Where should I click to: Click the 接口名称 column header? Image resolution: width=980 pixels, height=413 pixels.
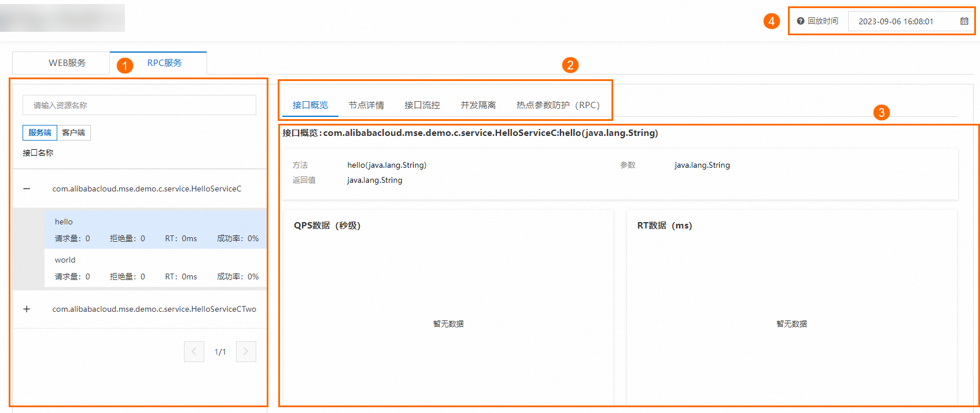(38, 153)
